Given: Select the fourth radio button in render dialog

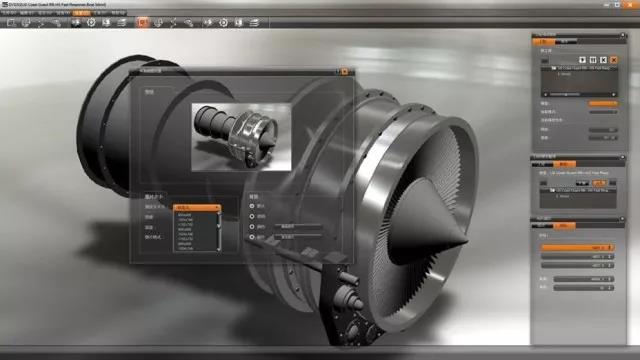Looking at the screenshot, I should click(252, 237).
